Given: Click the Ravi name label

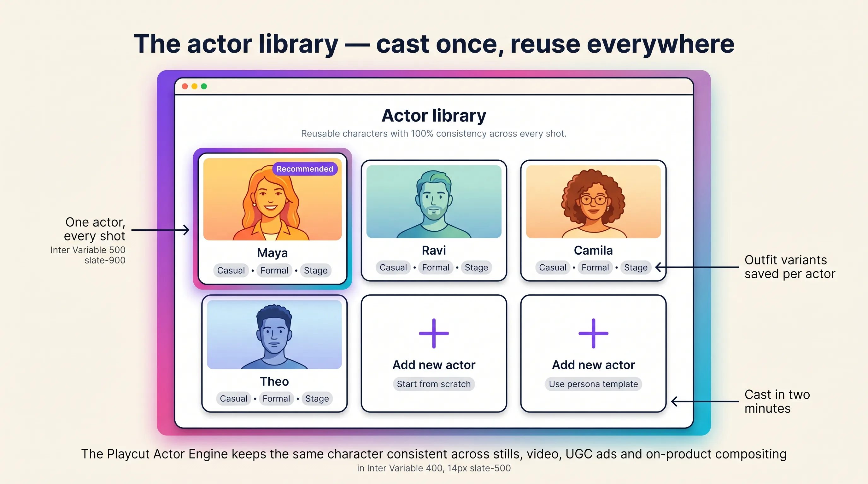Looking at the screenshot, I should tap(434, 251).
